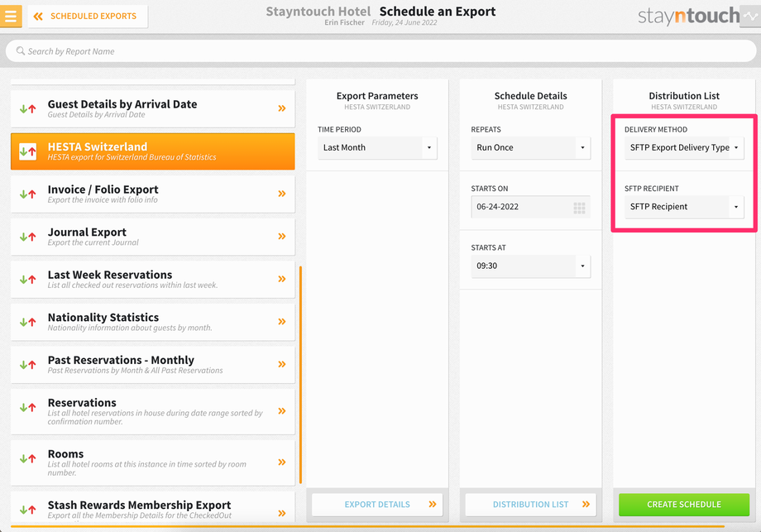This screenshot has width=761, height=532.
Task: Click the Starts On date field
Action: [x=530, y=207]
